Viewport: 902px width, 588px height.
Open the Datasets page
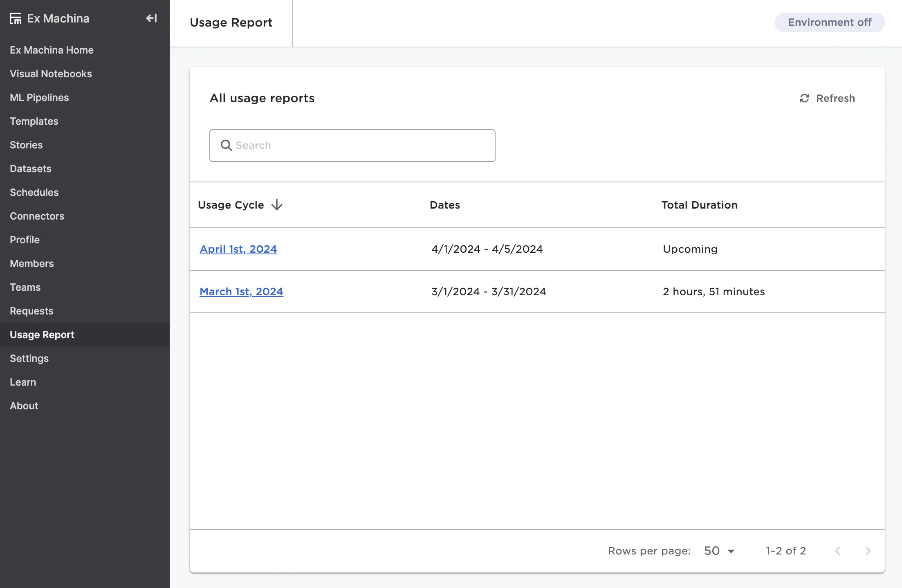point(31,168)
